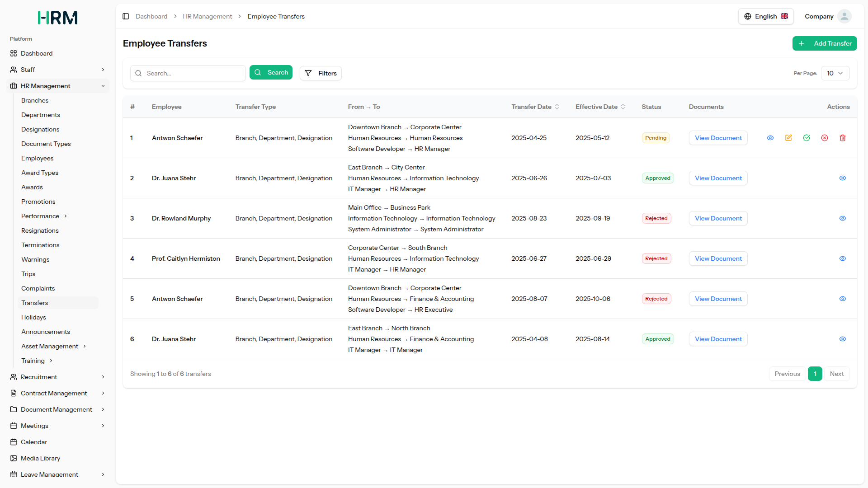Click the green approve check icon in the first row
The image size is (868, 488).
click(x=807, y=138)
